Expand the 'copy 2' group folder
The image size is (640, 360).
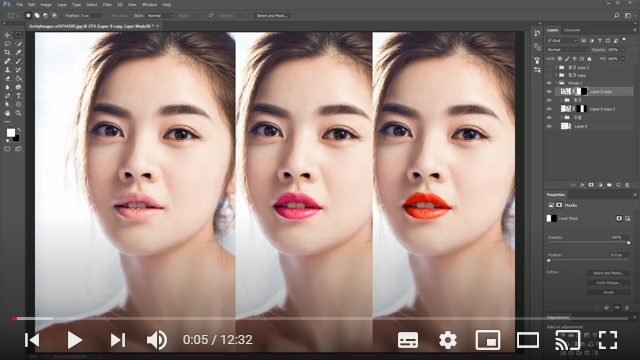coord(556,67)
